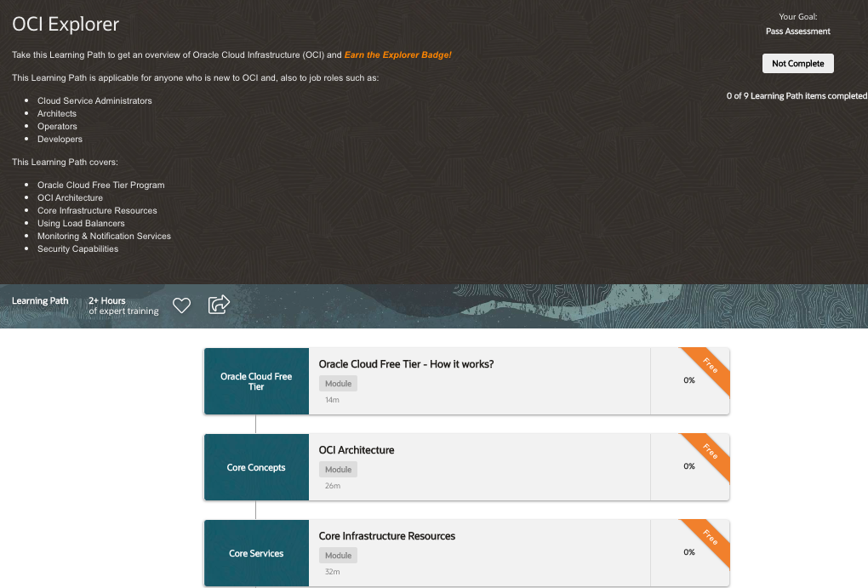Click 'Operators' bullet item

click(57, 126)
